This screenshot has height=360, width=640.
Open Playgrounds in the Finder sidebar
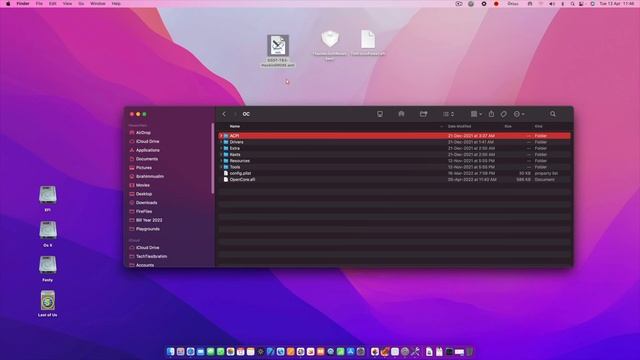[147, 229]
